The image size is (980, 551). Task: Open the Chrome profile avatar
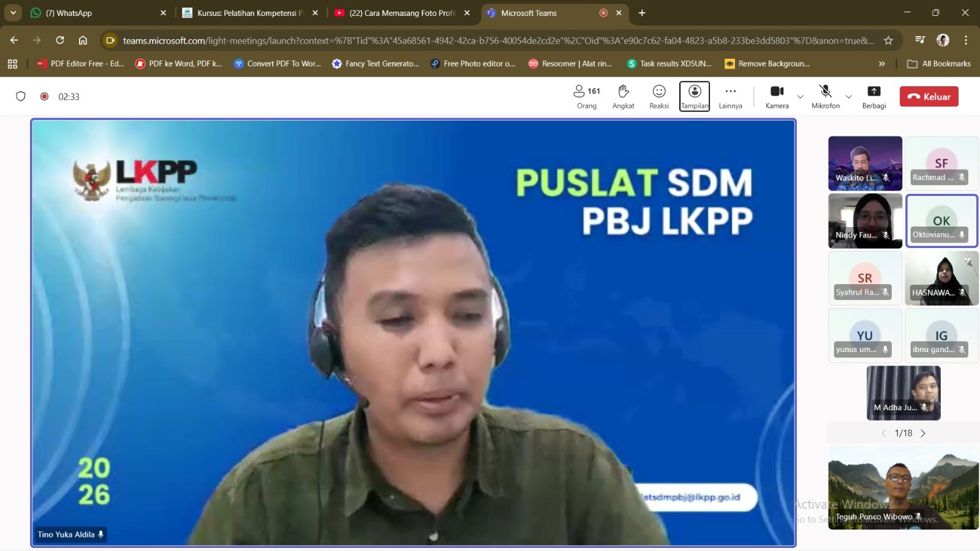(943, 40)
